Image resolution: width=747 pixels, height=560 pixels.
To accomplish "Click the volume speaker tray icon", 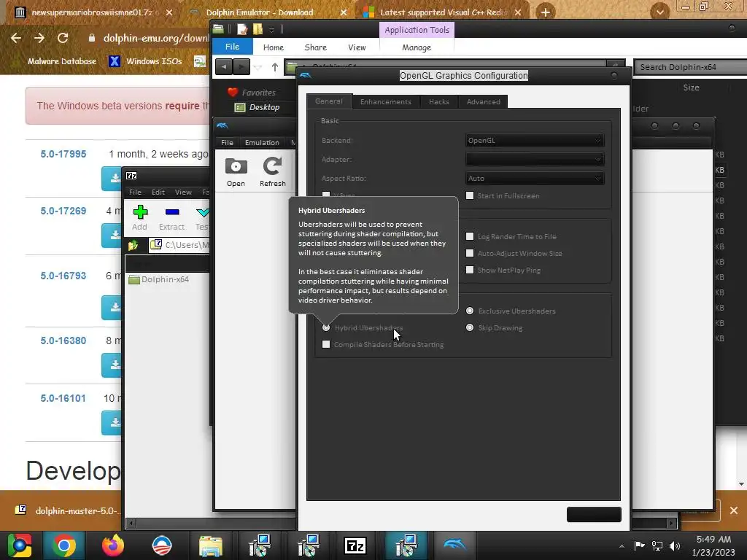I will 674,545.
